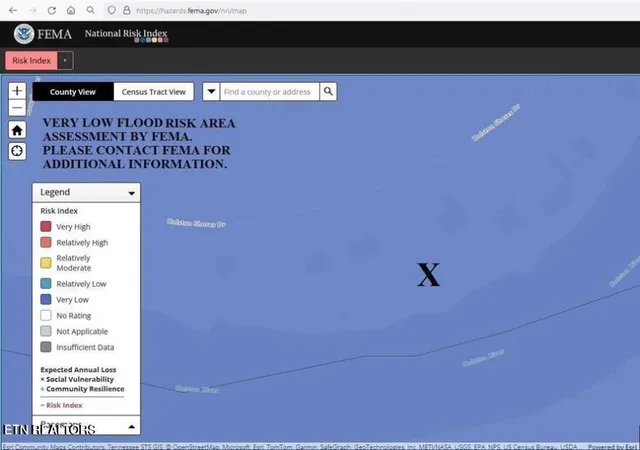Click the Find a county or address field
The width and height of the screenshot is (640, 450).
pyautogui.click(x=269, y=92)
